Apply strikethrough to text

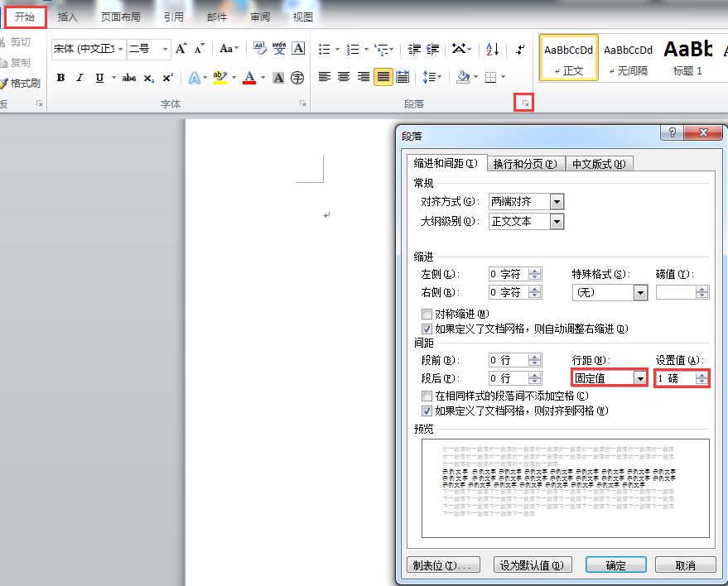(x=129, y=78)
